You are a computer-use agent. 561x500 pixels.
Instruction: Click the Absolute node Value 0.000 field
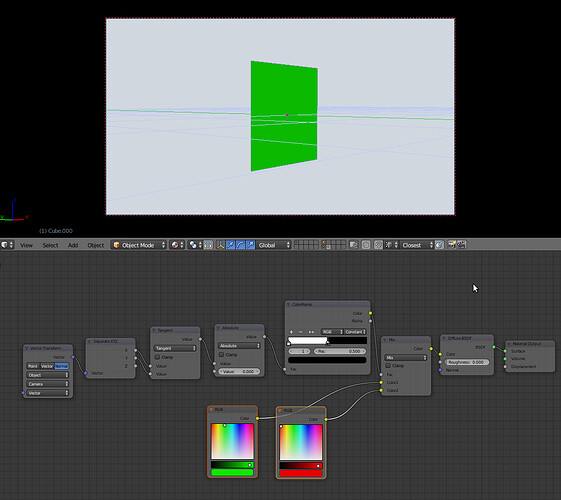(x=239, y=371)
